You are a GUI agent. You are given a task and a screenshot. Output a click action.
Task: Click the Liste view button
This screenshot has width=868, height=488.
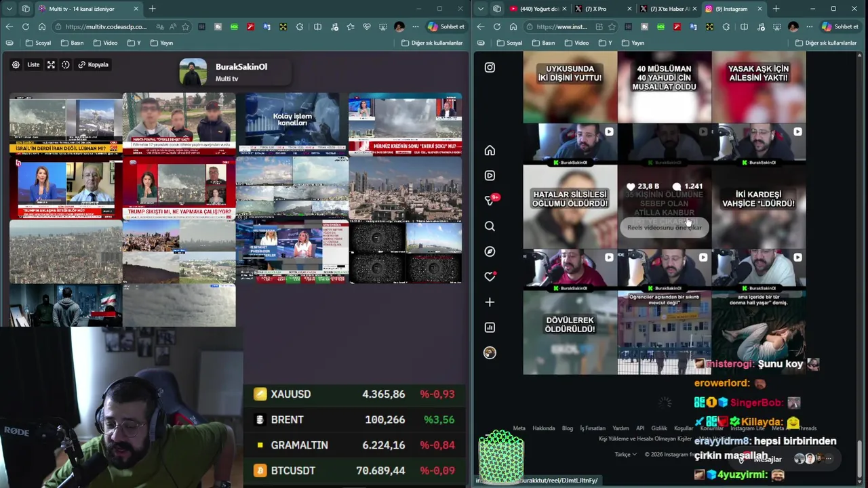[x=33, y=64]
